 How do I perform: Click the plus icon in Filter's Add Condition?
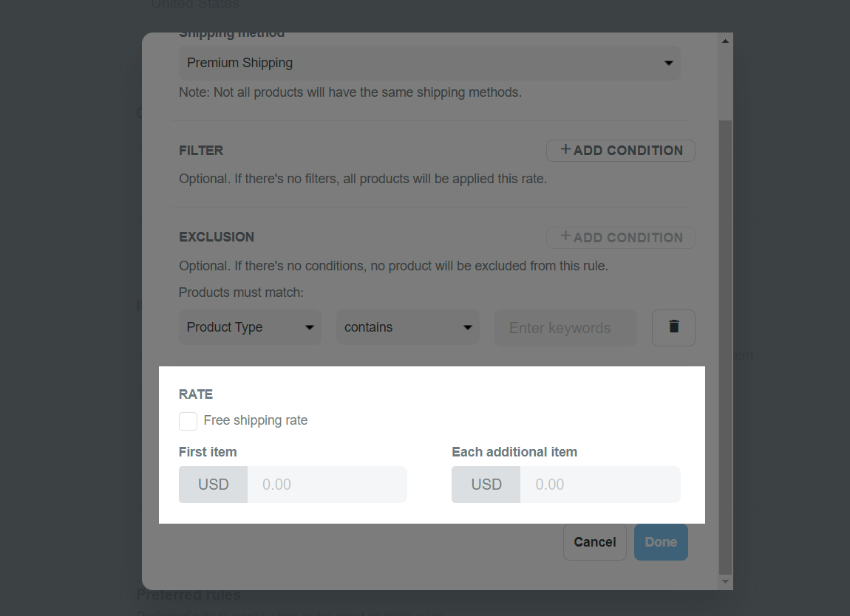click(x=565, y=149)
